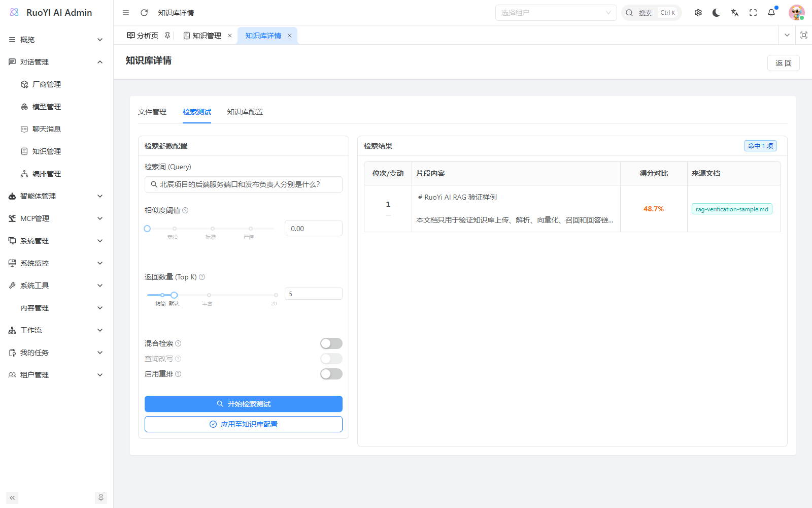
Task: Show help tooltip for 混合检索
Action: click(x=178, y=343)
